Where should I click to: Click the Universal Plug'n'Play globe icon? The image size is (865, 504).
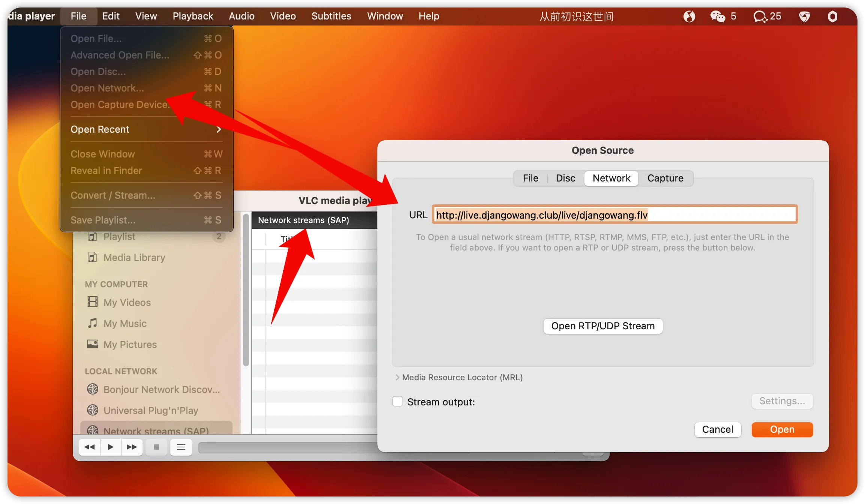point(92,410)
